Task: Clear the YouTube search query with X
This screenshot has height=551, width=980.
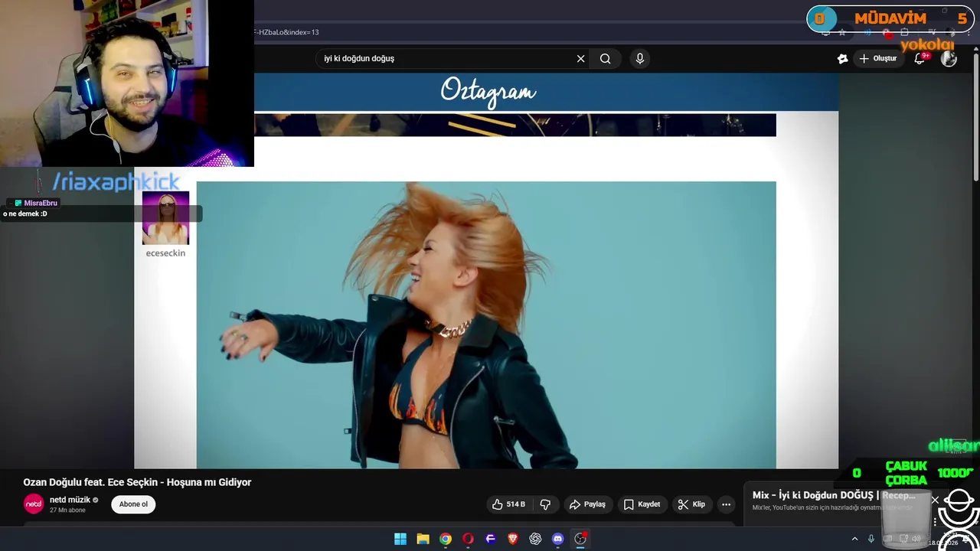Action: tap(580, 59)
